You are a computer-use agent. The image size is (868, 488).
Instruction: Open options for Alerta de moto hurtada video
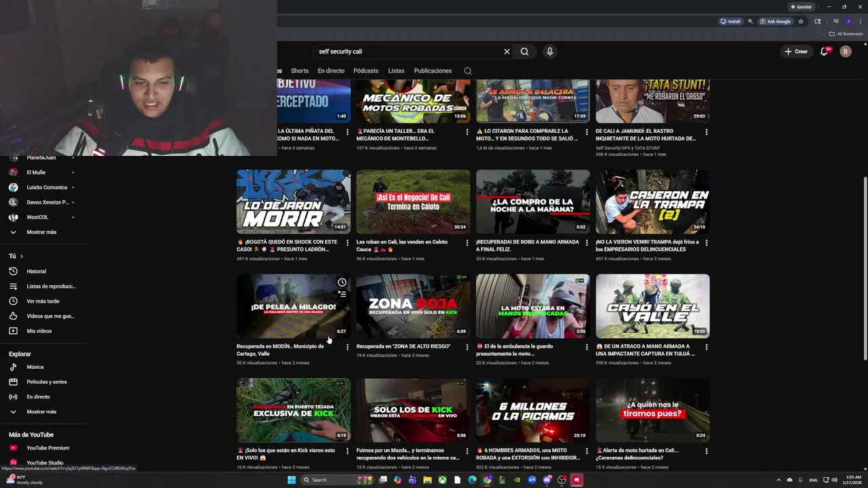click(x=706, y=451)
